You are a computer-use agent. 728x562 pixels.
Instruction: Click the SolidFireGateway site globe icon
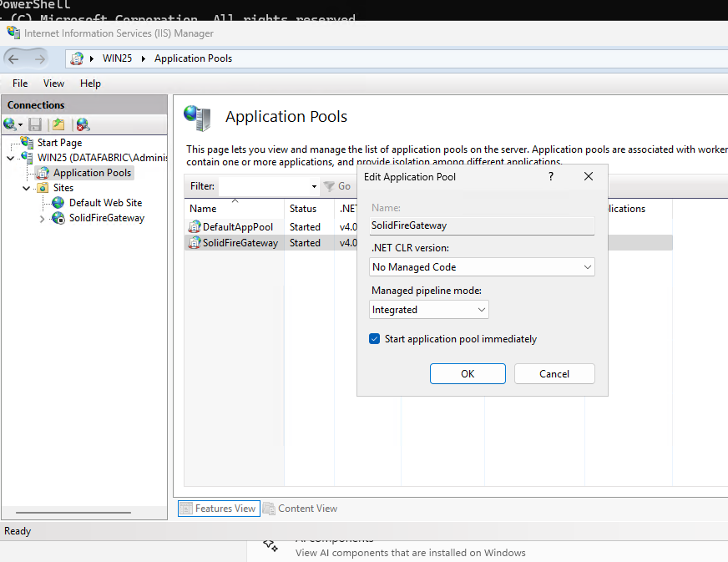point(58,218)
